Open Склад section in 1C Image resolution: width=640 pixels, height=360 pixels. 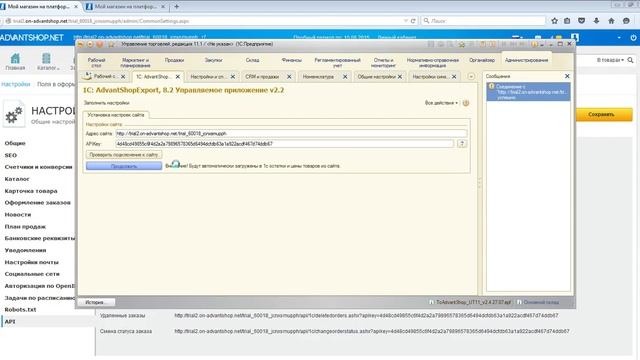coord(252,60)
